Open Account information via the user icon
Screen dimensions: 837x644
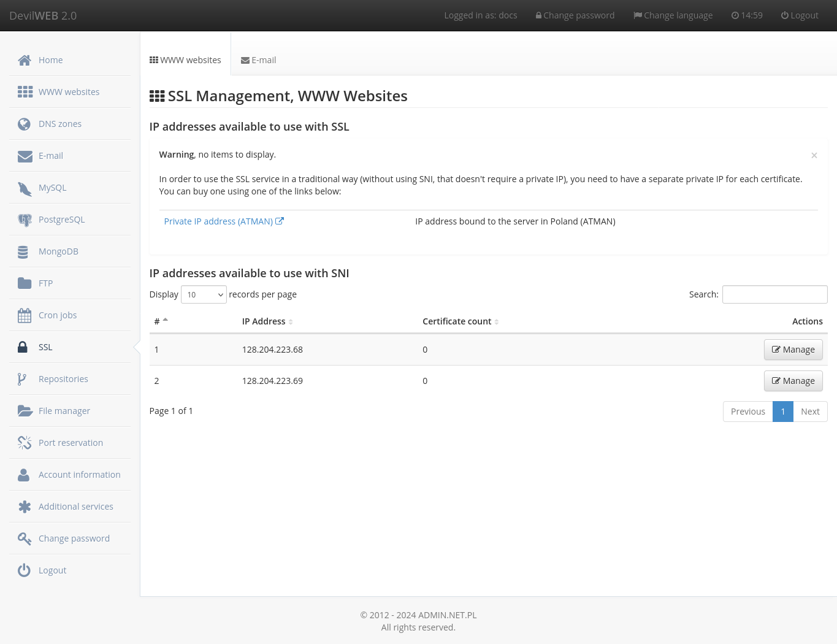pos(23,474)
